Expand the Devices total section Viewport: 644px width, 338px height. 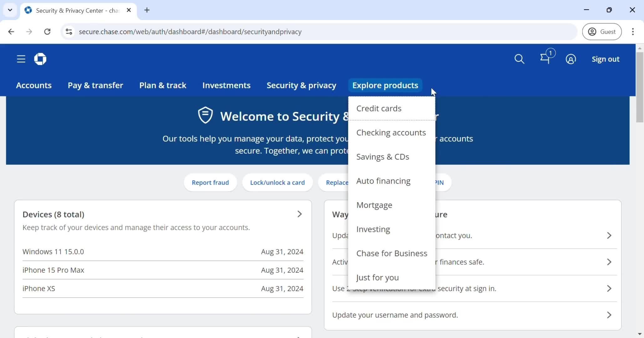300,214
